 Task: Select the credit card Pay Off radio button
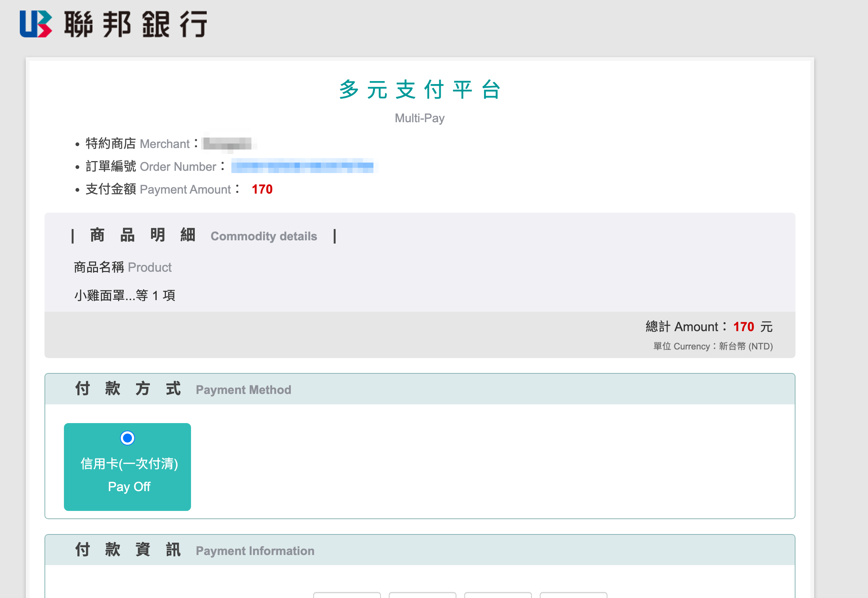coord(127,438)
